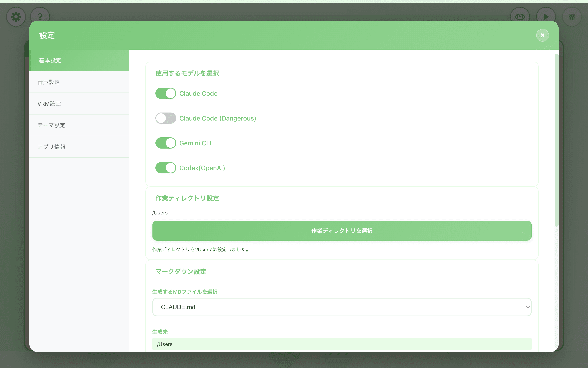This screenshot has width=588, height=368.
Task: Click the settings panel vertical scrollbar
Action: pos(556,140)
